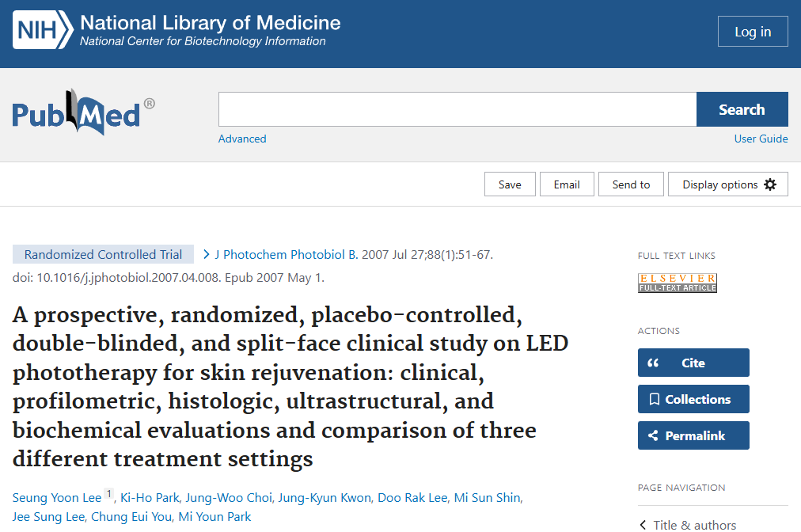Open the Send to dropdown
This screenshot has height=532, width=801.
point(631,184)
